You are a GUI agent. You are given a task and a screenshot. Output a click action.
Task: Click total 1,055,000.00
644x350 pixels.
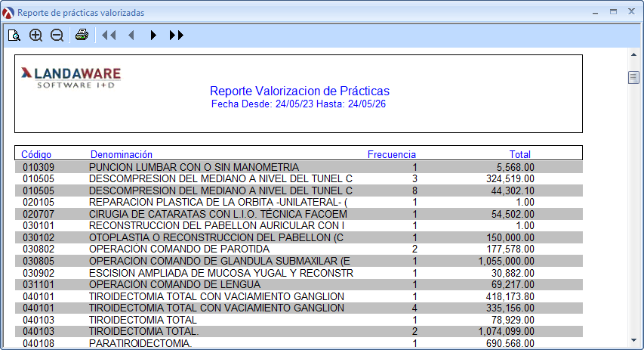coord(507,261)
